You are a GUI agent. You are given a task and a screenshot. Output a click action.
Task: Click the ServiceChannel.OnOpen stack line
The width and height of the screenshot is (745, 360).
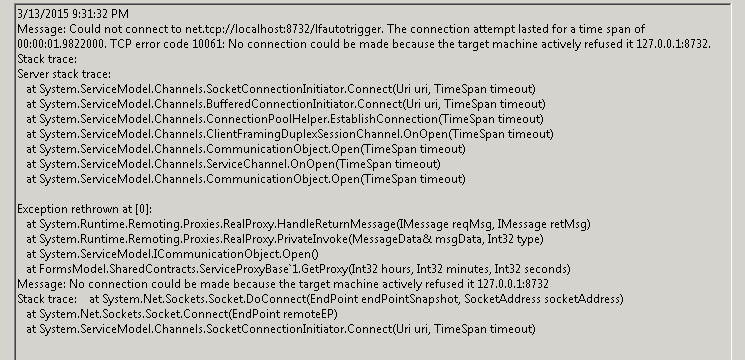233,164
